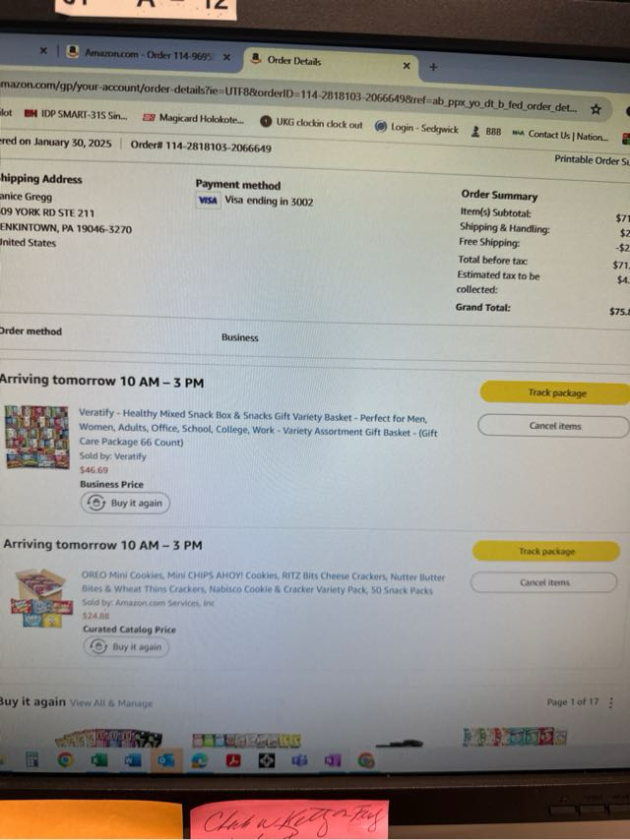This screenshot has width=630, height=840.
Task: Open Microsoft Teams from the taskbar
Action: pos(299,760)
